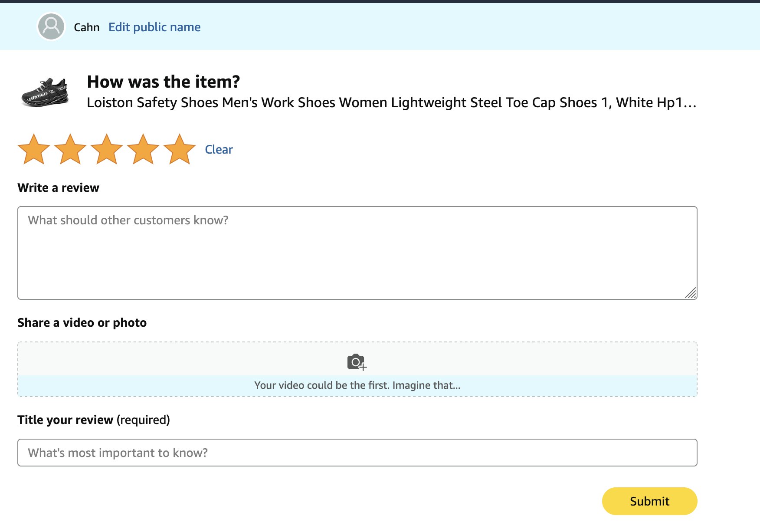This screenshot has height=532, width=760.
Task: Select the second rating star
Action: (70, 150)
